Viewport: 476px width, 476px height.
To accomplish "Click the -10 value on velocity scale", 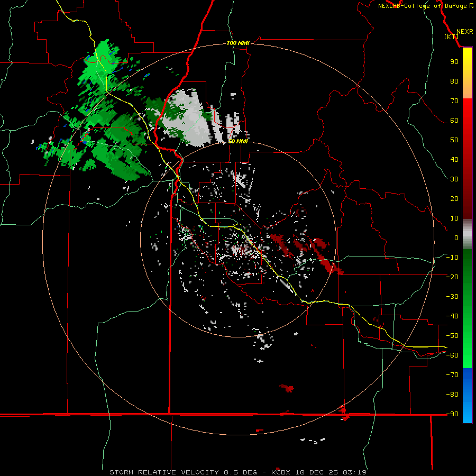I will point(452,258).
